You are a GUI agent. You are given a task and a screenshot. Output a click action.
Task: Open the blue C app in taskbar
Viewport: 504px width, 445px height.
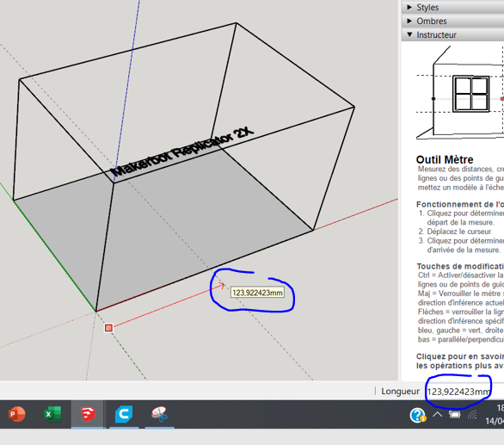point(124,414)
